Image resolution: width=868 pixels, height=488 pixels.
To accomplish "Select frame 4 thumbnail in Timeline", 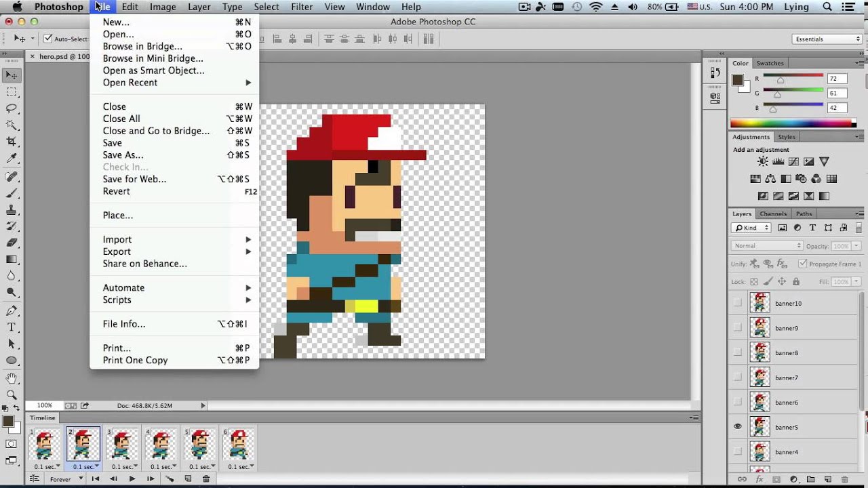I will (x=161, y=444).
